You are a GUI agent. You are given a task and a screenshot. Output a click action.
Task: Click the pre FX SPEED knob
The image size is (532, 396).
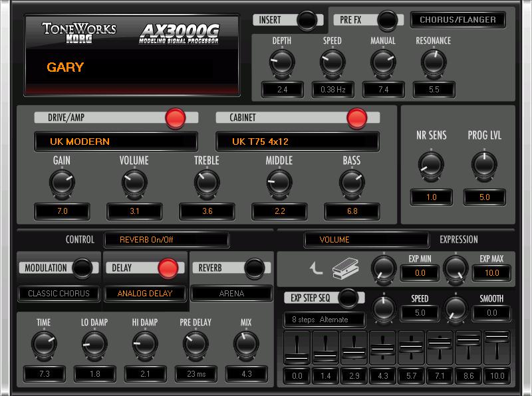click(x=332, y=62)
